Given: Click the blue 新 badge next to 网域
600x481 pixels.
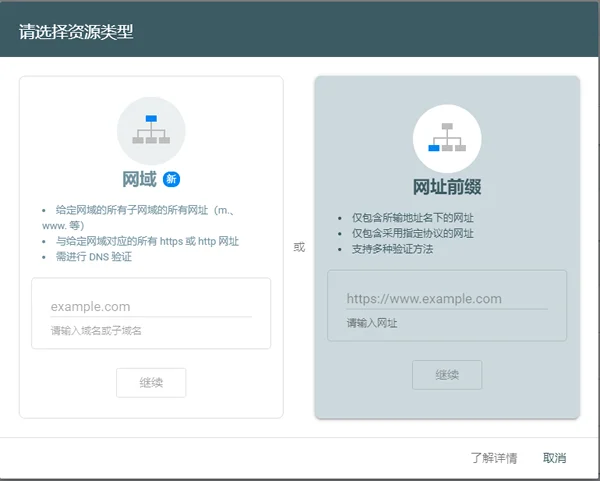Looking at the screenshot, I should [171, 179].
